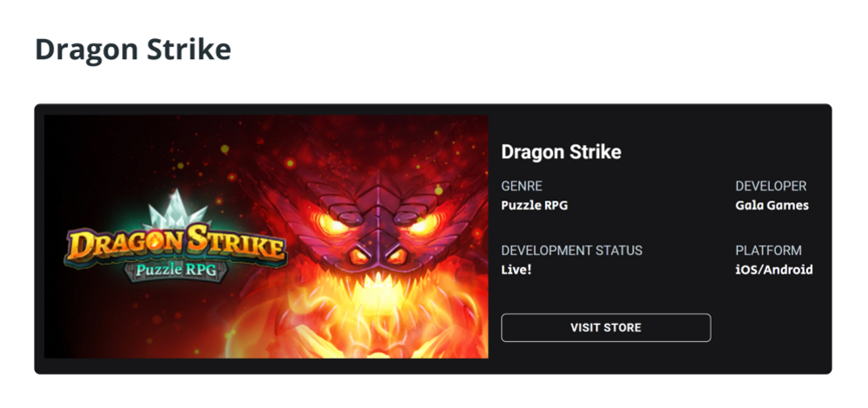Image resolution: width=868 pixels, height=408 pixels.
Task: Click the Live! status text
Action: [516, 270]
